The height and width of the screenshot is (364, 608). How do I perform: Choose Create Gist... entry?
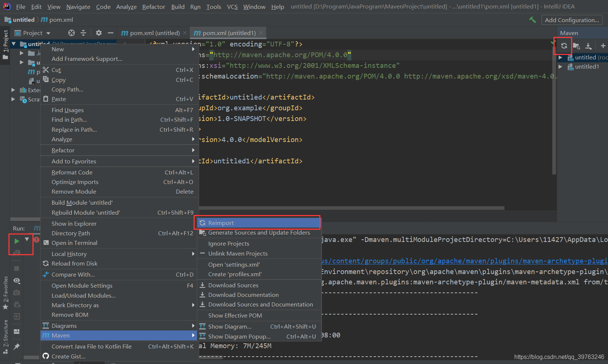coord(119,356)
